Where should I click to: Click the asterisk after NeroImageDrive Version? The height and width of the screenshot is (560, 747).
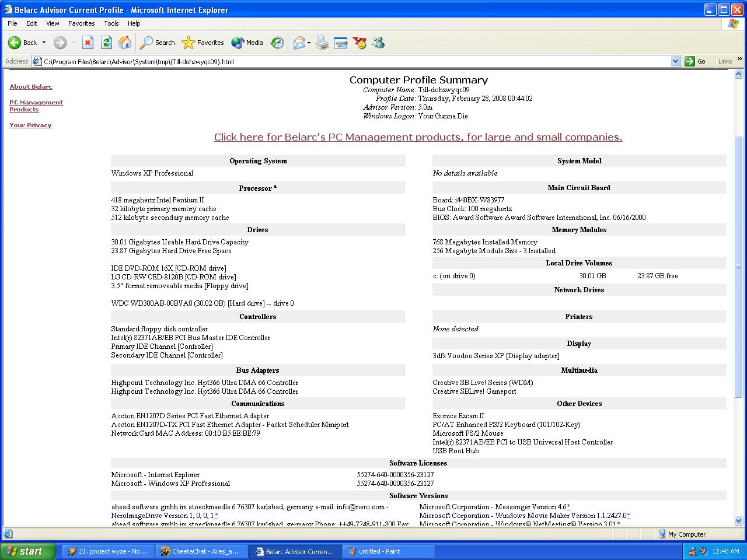pos(216,516)
